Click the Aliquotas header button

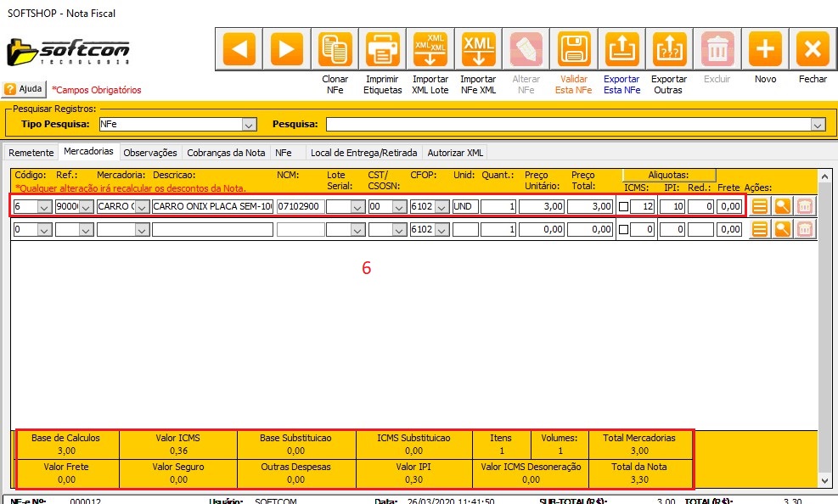(669, 174)
